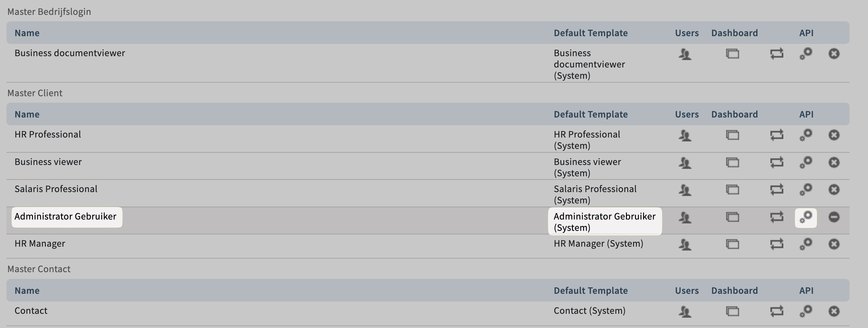This screenshot has width=868, height=328.
Task: Open dashboard for Business viewer role
Action: [x=732, y=163]
